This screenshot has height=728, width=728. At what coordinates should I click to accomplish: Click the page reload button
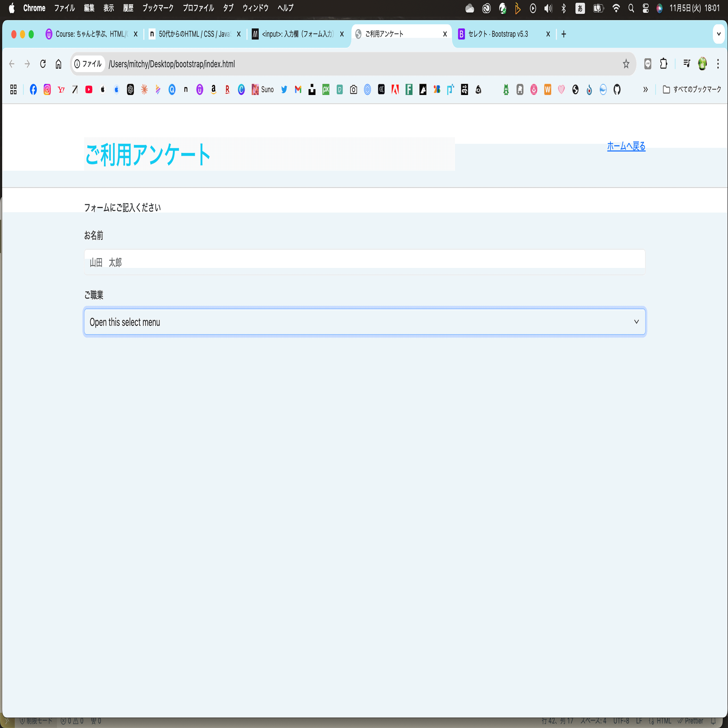43,64
